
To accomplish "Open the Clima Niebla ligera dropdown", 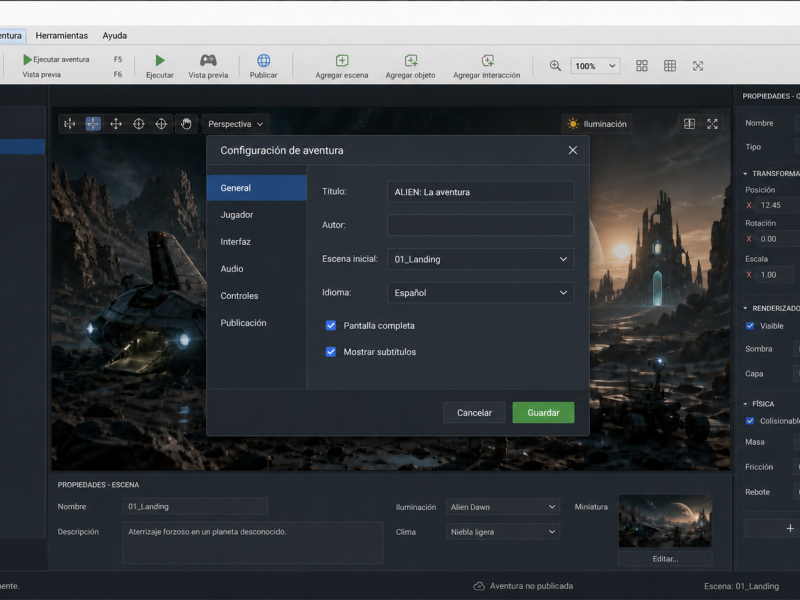I will 503,532.
